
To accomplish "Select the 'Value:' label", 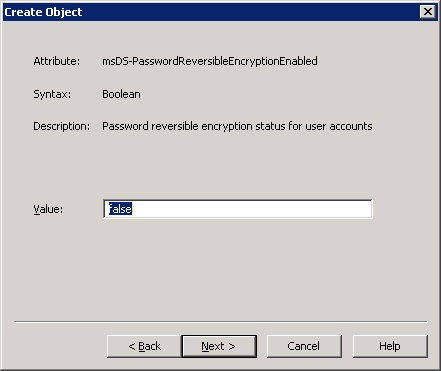I will [48, 209].
